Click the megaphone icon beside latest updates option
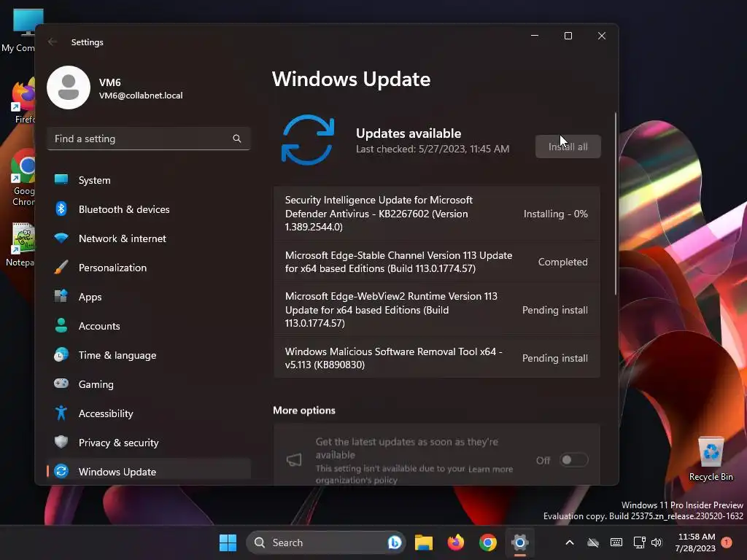This screenshot has height=560, width=747. pyautogui.click(x=294, y=460)
